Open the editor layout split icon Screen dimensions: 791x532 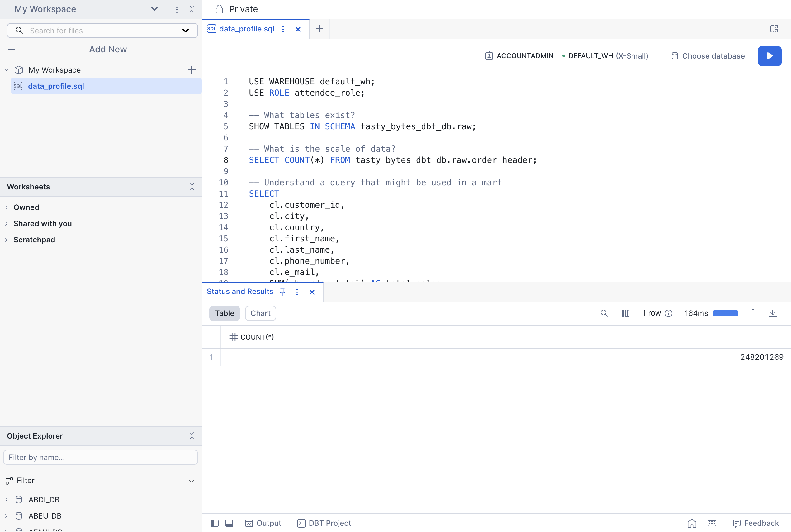[774, 29]
